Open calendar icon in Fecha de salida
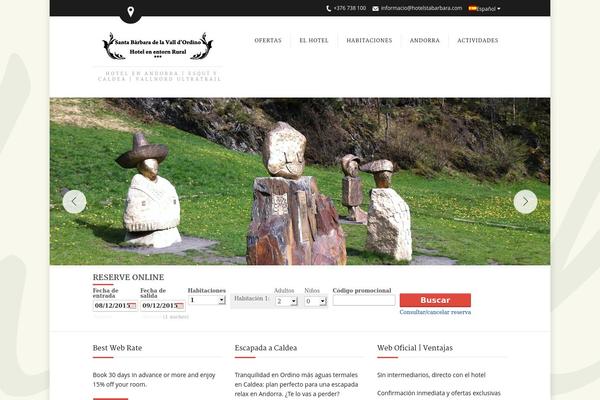 point(180,306)
